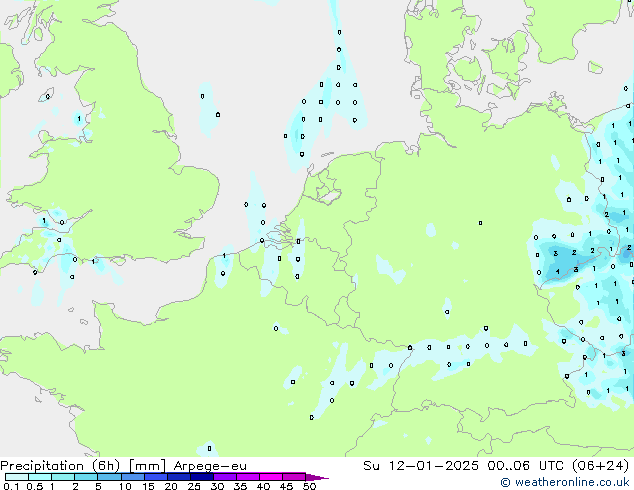
Task: Click the '45' legend scale label
Action: click(x=287, y=486)
